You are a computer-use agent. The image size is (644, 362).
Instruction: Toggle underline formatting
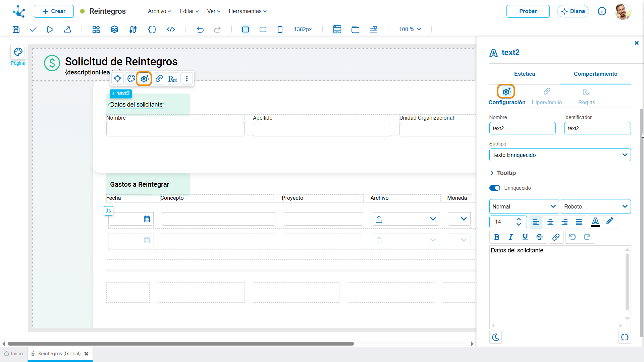(x=525, y=237)
